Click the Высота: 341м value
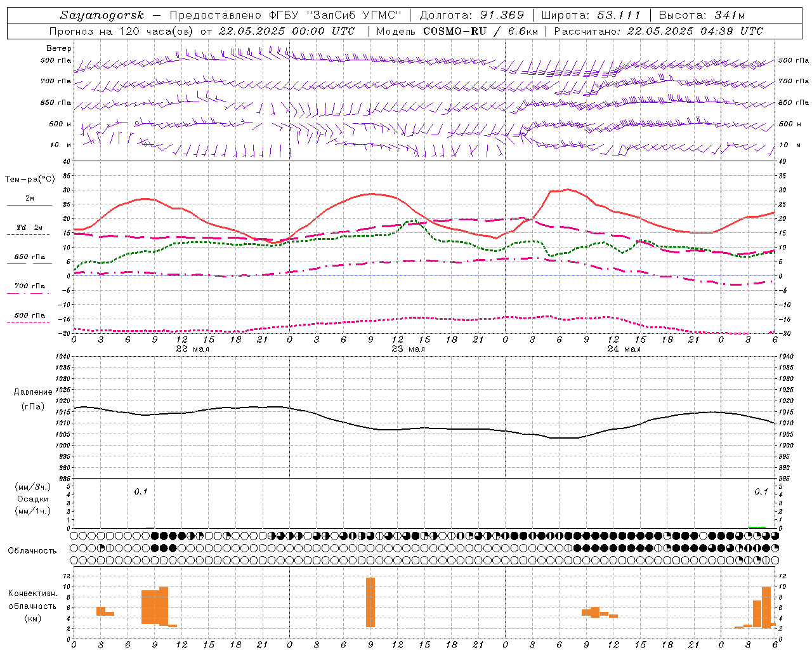The image size is (812, 650). pyautogui.click(x=702, y=15)
